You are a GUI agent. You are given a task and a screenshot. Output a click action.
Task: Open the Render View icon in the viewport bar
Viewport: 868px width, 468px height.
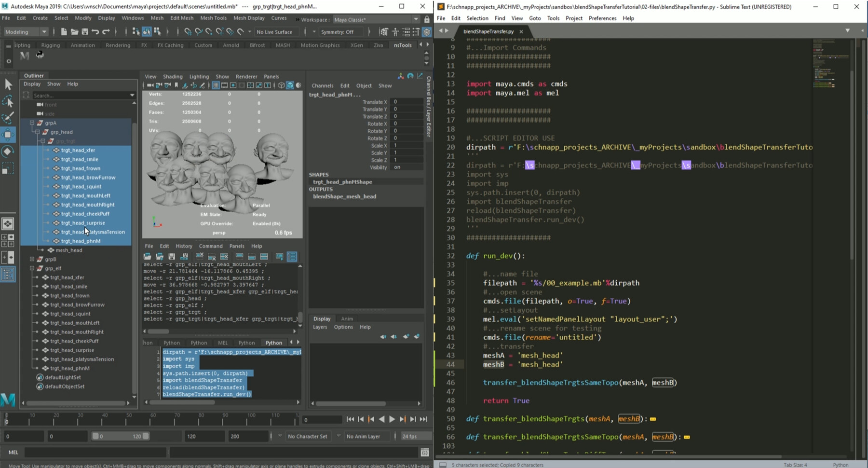(410, 76)
